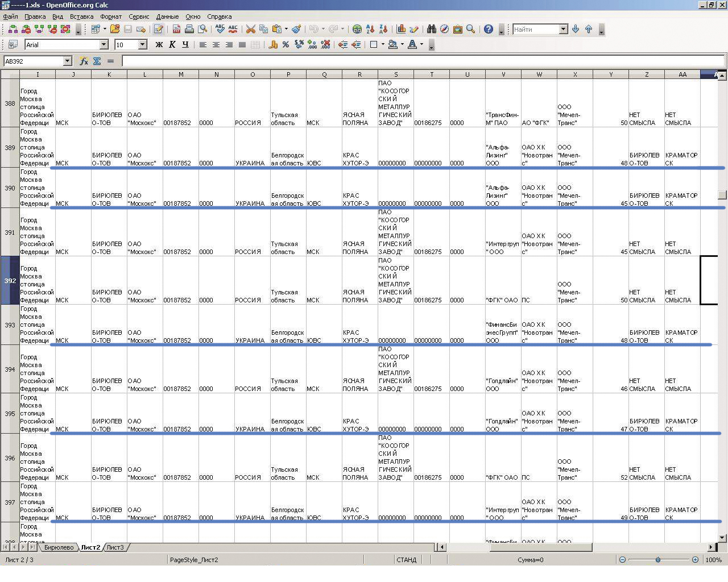Open the Формат menu

(x=111, y=16)
